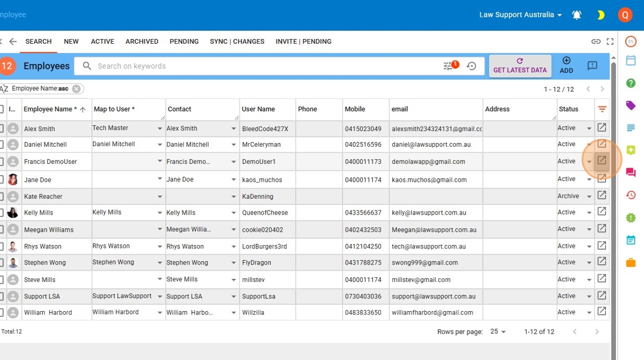Switch to the ARCHIVED tab

[x=142, y=41]
